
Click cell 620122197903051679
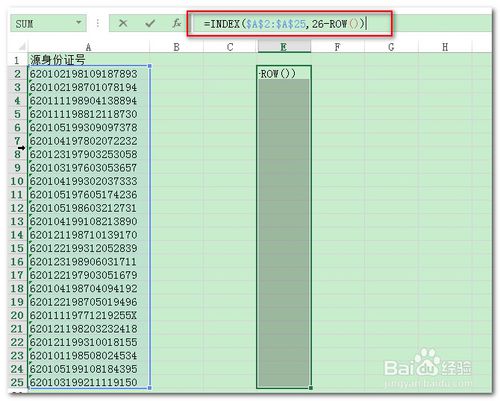coord(89,275)
